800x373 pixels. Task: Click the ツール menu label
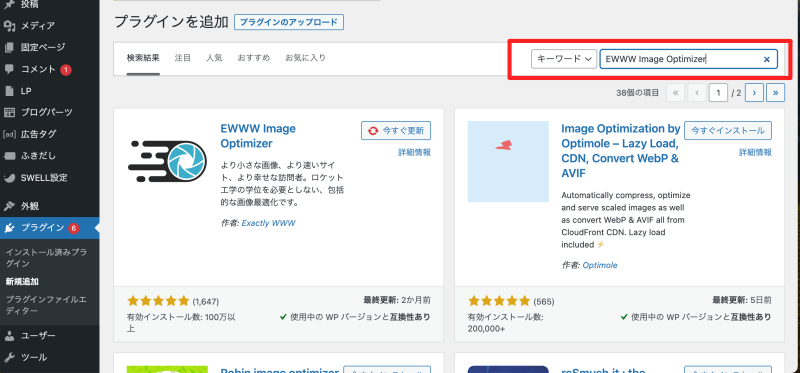[34, 357]
